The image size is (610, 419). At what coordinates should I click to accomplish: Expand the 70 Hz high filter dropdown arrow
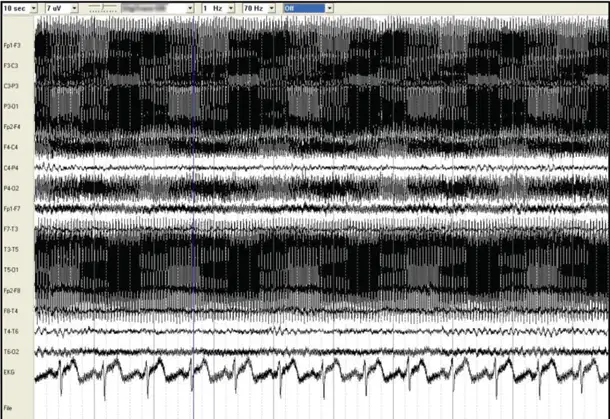pyautogui.click(x=272, y=8)
